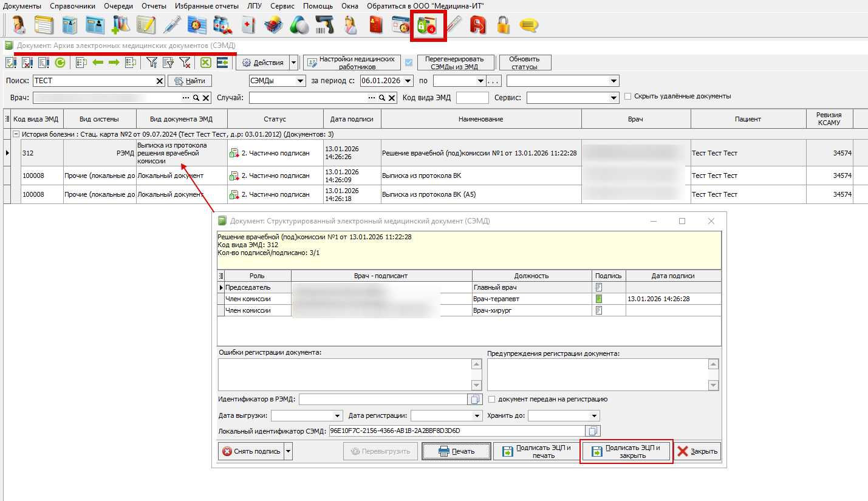Open the "Отчеты" menu

(x=154, y=5)
